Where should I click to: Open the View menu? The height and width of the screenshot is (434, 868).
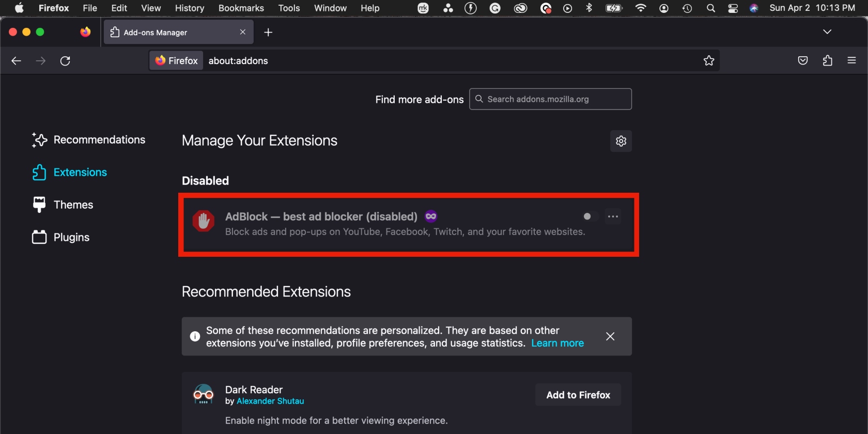pos(151,8)
